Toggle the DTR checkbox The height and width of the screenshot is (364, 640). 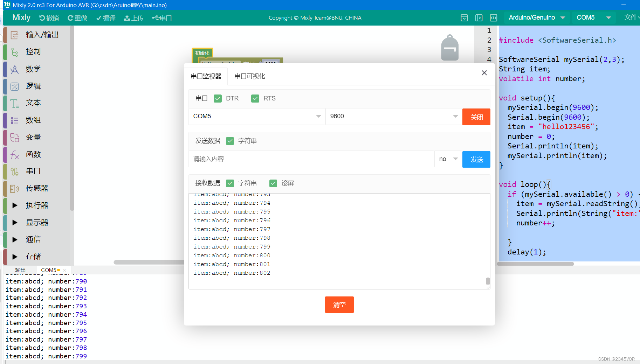coord(218,98)
